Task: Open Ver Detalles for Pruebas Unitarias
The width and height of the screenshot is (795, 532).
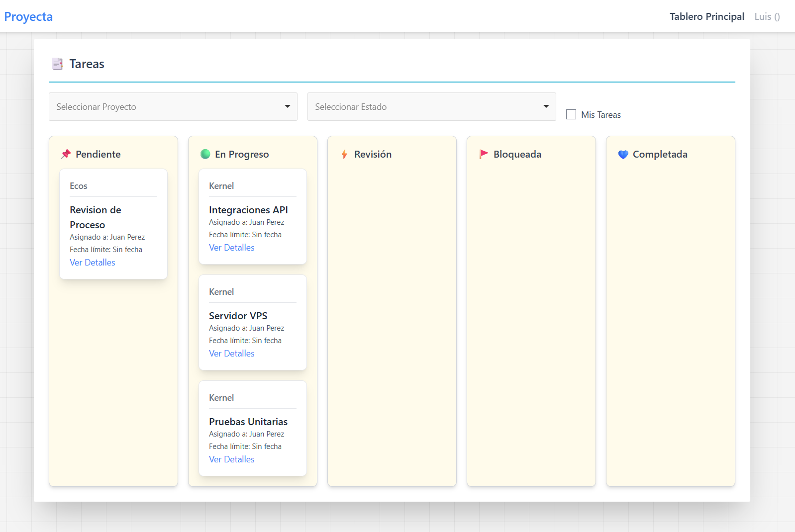Action: pos(232,459)
